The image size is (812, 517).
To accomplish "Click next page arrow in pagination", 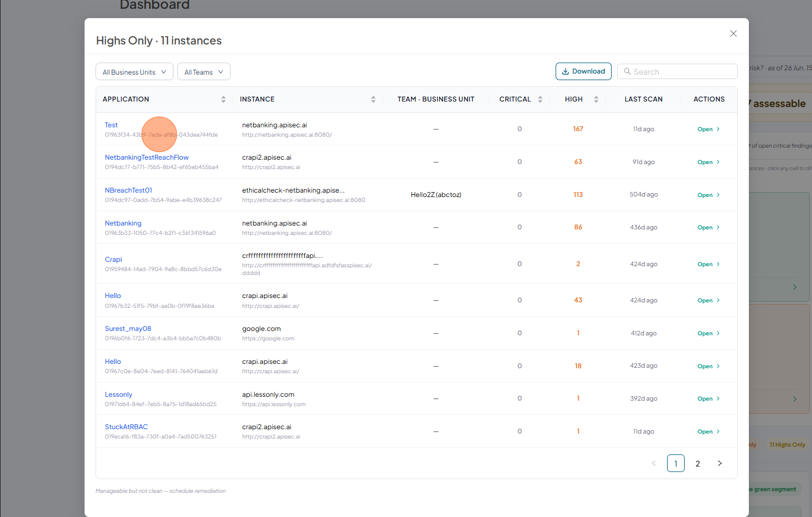I will coord(720,464).
